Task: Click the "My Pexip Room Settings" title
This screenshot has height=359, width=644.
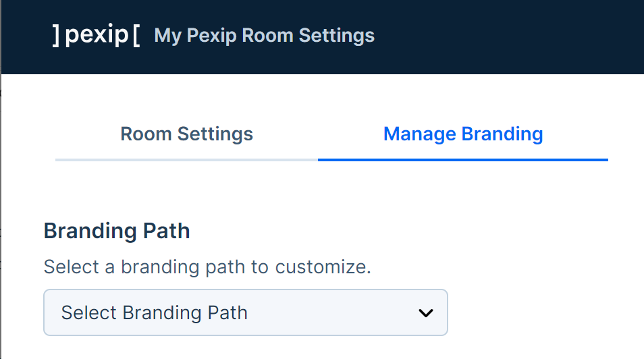Action: point(264,36)
